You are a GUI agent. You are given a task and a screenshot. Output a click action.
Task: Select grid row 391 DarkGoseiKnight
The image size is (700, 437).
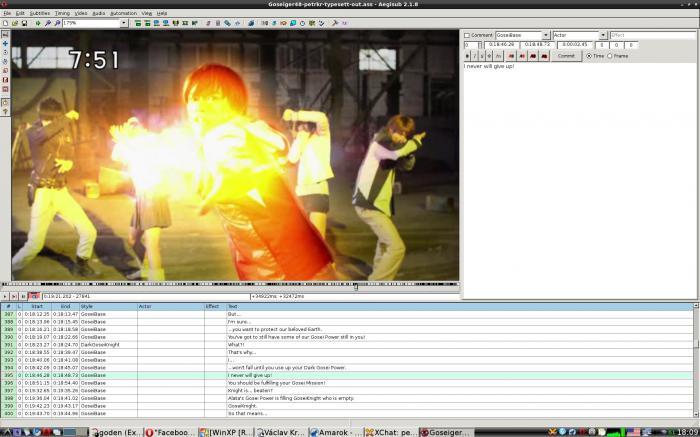pos(346,345)
